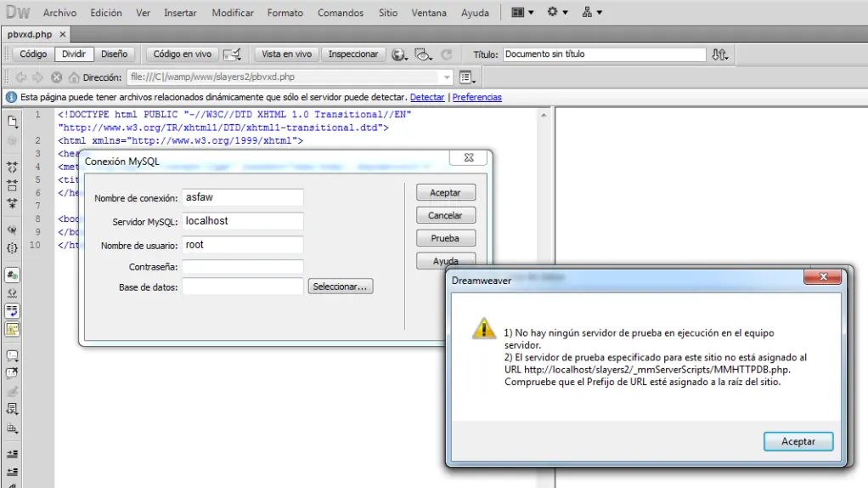Open the preview in browser globe dropdown
Image resolution: width=868 pixels, height=488 pixels.
click(x=400, y=54)
